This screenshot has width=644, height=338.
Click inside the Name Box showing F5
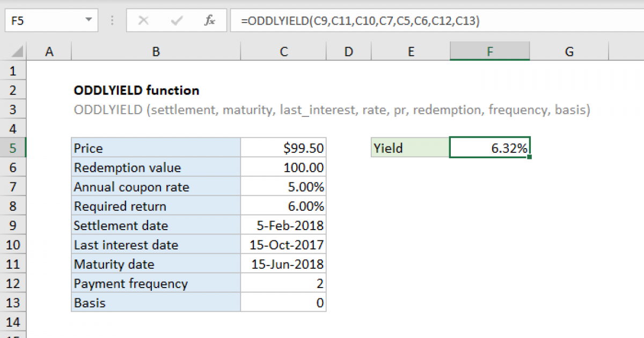pos(43,21)
